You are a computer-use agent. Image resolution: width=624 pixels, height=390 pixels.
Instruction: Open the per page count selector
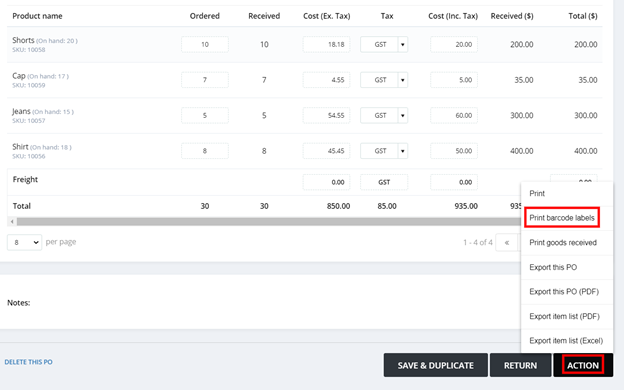[24, 242]
